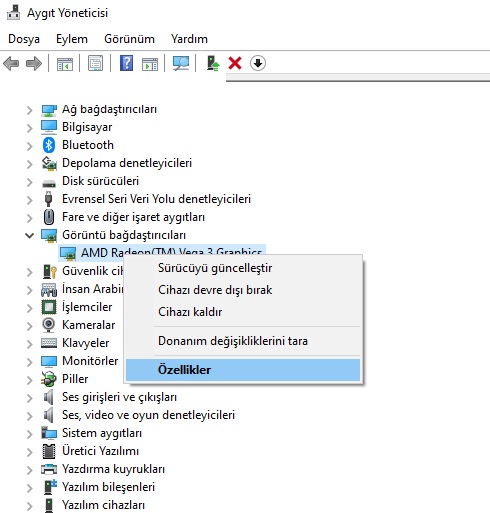The height and width of the screenshot is (513, 490).
Task: Select the Piller row label
Action: coord(75,379)
